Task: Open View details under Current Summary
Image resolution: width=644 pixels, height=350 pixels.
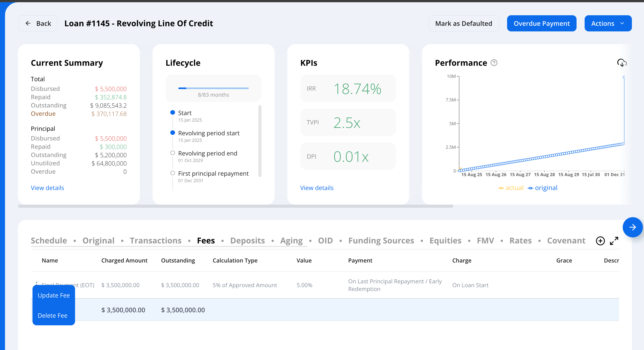Action: click(x=47, y=188)
